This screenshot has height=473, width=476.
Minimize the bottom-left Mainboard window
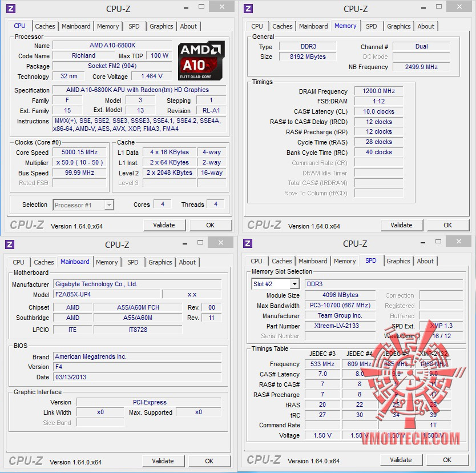pyautogui.click(x=184, y=243)
